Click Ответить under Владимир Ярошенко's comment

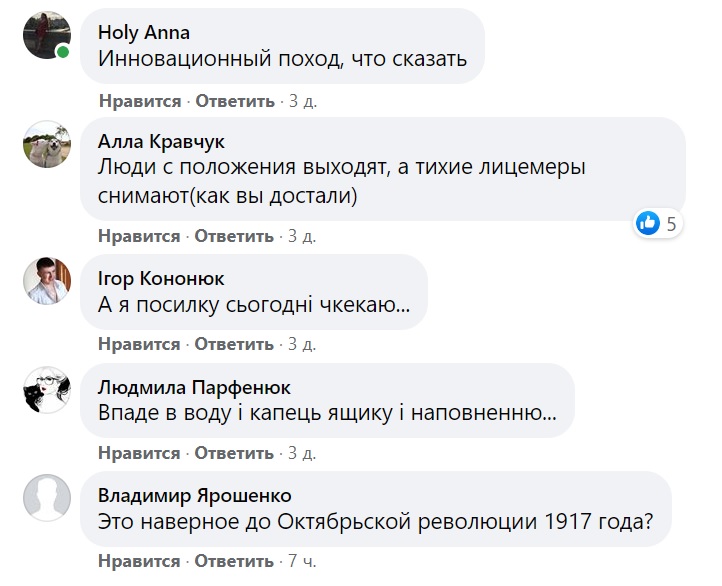(234, 562)
